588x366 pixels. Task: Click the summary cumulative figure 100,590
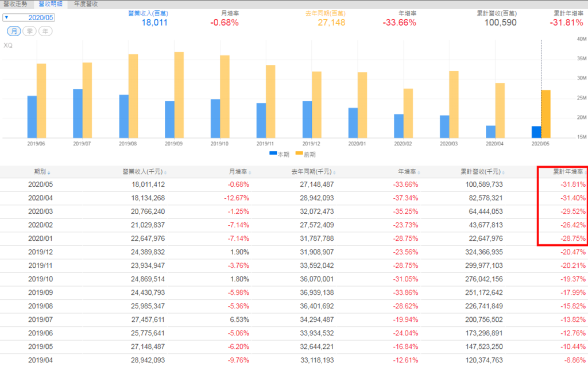pos(500,22)
